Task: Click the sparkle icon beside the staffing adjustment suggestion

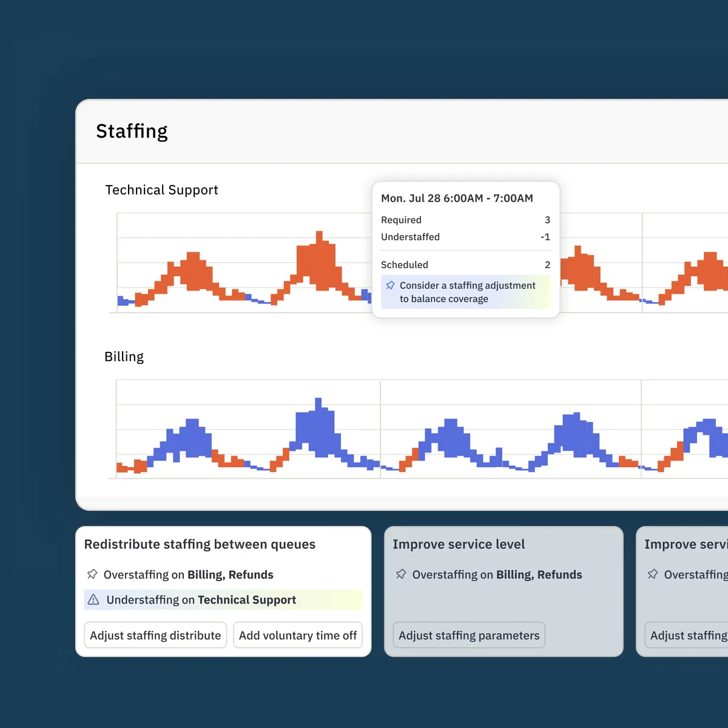Action: click(389, 285)
